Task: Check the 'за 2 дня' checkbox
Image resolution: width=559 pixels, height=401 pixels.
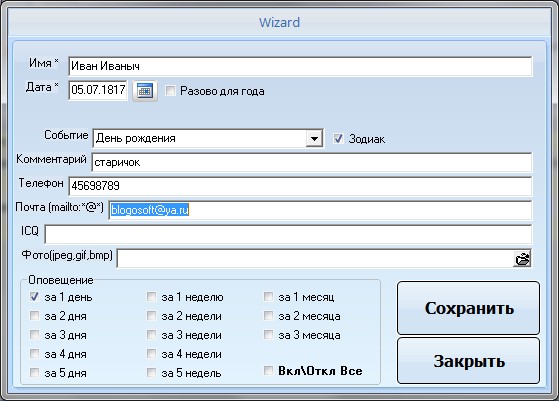Action: pos(35,315)
